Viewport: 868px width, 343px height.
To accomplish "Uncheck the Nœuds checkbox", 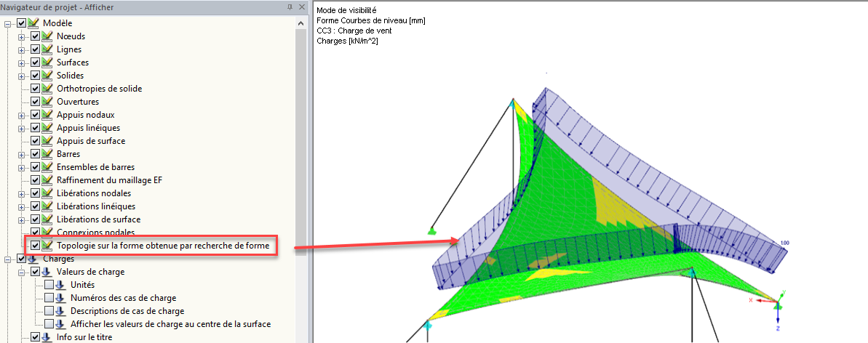I will pos(36,36).
